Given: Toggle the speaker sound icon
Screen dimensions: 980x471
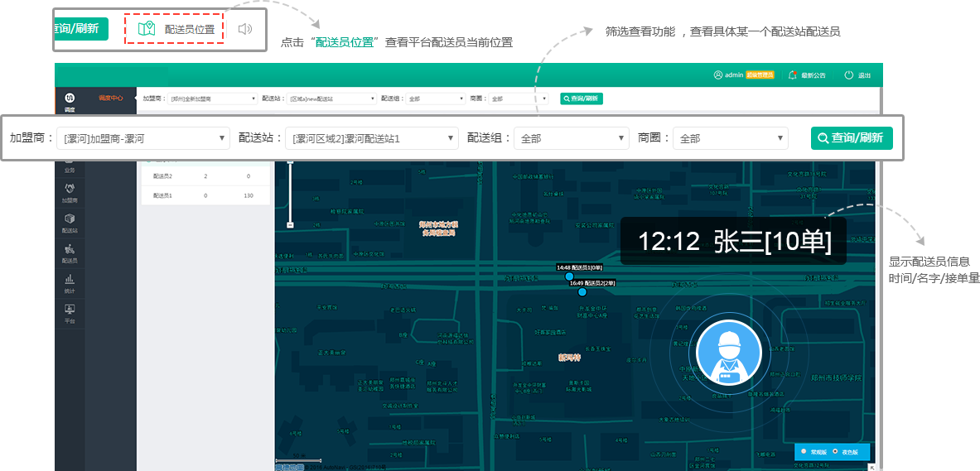Looking at the screenshot, I should (x=244, y=29).
